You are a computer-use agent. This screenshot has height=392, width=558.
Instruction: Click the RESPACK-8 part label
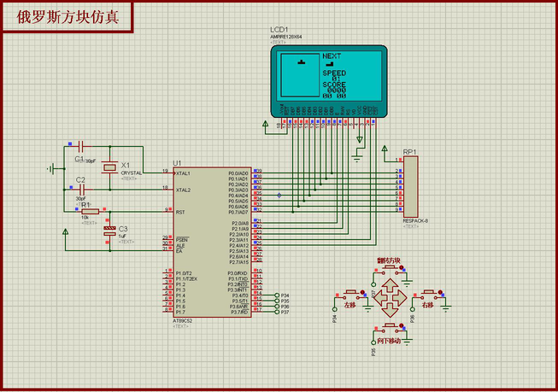(x=415, y=221)
